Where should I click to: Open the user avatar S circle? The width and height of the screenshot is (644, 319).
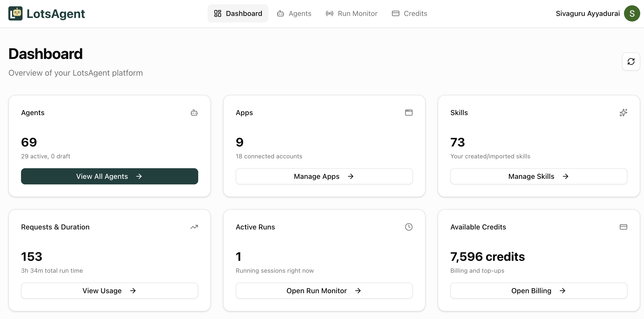point(632,13)
